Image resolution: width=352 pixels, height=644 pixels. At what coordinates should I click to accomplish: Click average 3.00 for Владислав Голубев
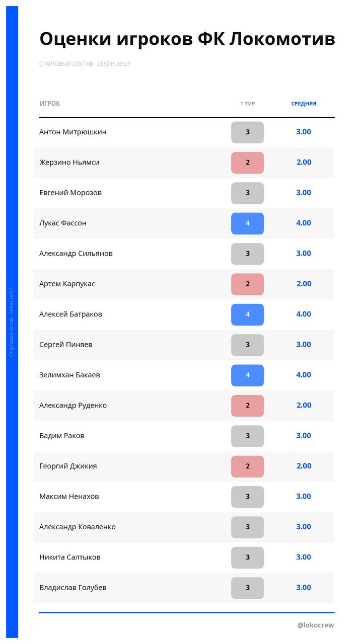click(x=304, y=587)
